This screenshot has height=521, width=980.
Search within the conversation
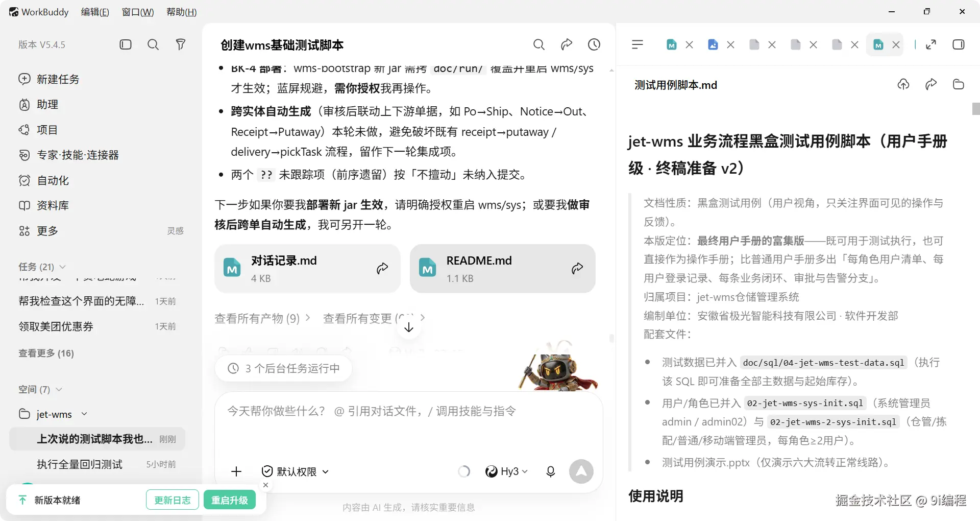pyautogui.click(x=539, y=44)
